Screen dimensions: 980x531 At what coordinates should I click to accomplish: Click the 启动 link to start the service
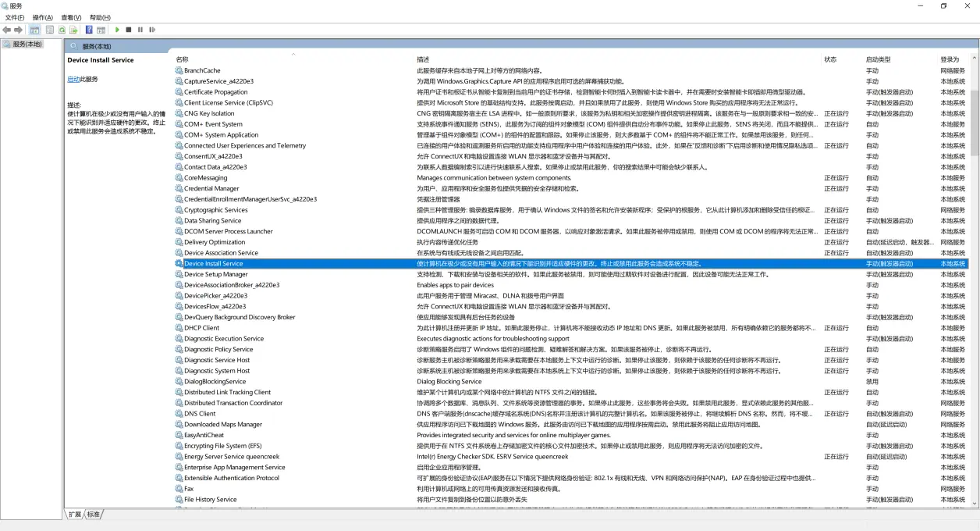pyautogui.click(x=73, y=79)
